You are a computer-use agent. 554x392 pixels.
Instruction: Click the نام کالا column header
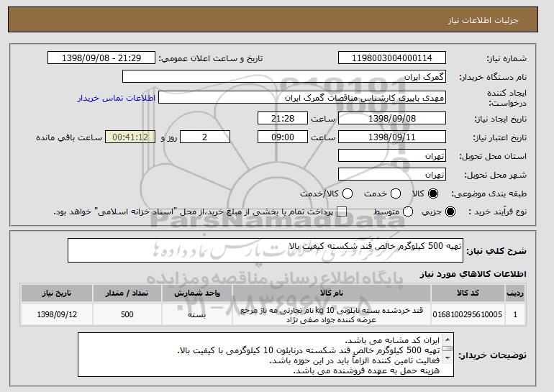pos(332,293)
